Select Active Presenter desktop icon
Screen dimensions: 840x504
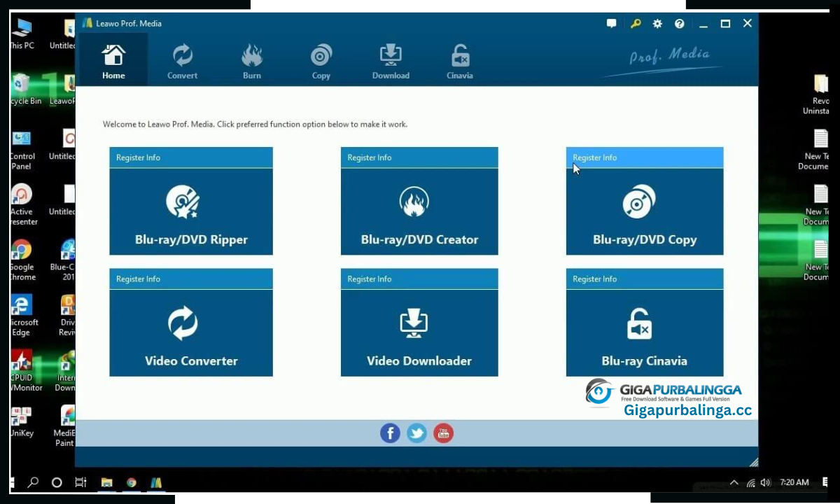[x=22, y=204]
